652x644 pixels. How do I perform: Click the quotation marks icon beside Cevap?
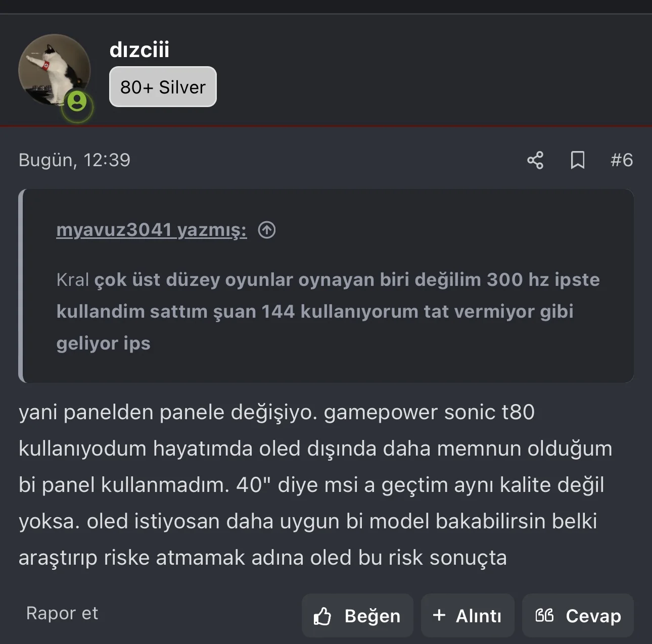[x=544, y=615]
